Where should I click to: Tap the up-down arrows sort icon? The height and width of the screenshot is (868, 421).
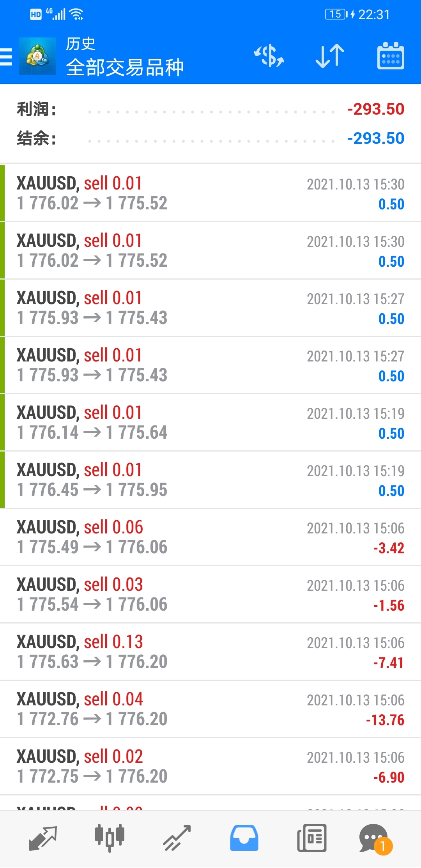click(x=330, y=56)
